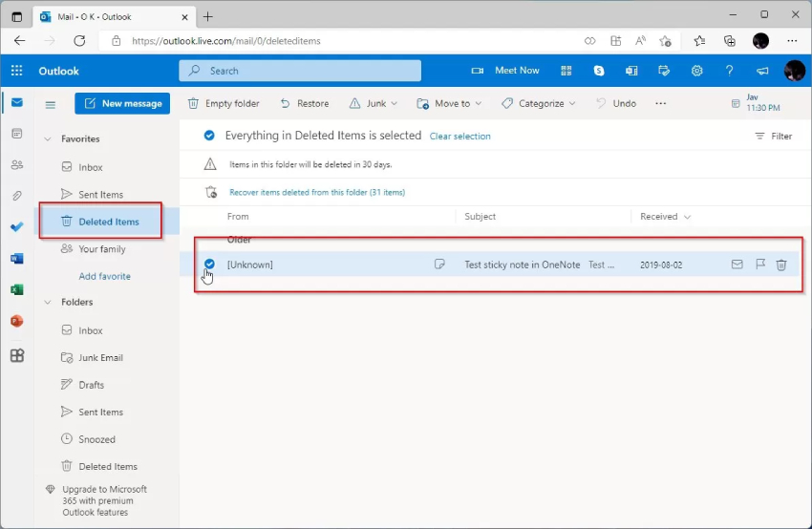Open the browser settings ellipsis menu
This screenshot has width=812, height=529.
[x=792, y=40]
